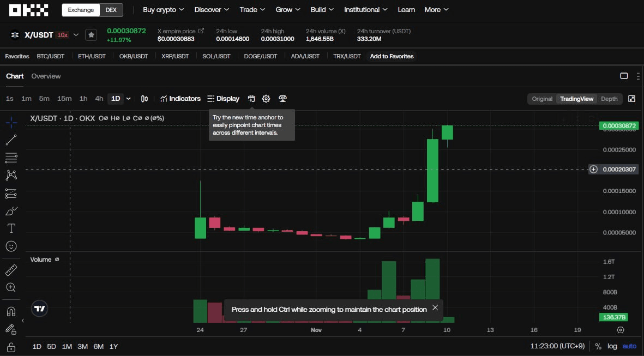Click the balance scale compare icon
Screen dimensions: 644x356
tap(282, 99)
